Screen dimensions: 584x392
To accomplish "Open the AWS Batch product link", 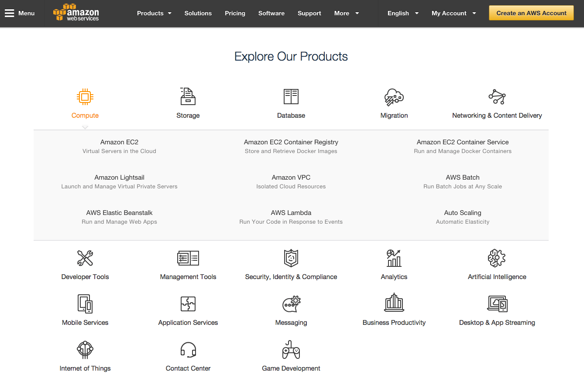I will 463,177.
